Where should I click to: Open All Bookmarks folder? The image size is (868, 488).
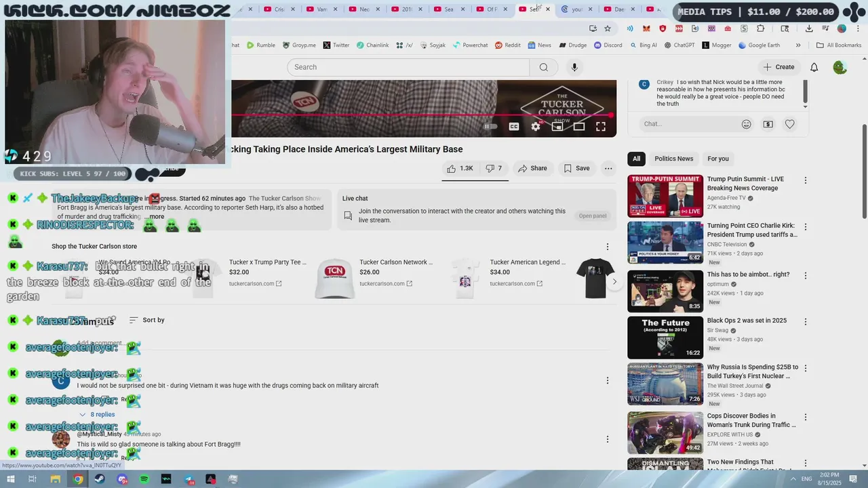tap(838, 45)
